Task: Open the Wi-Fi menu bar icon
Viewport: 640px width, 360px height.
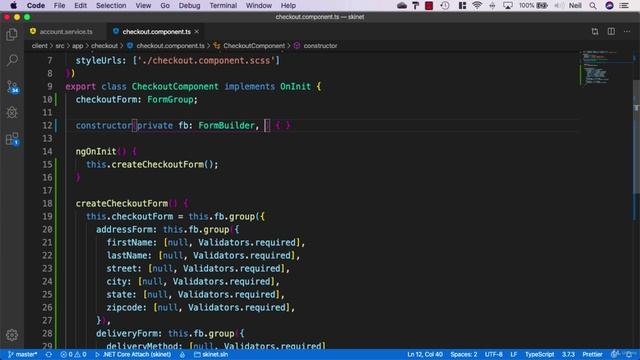Action: [x=477, y=5]
